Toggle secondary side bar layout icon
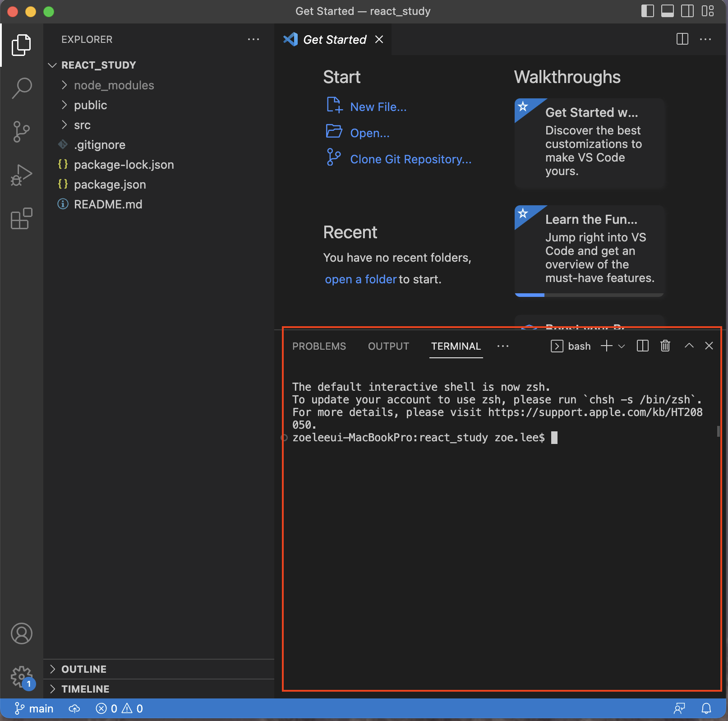Viewport: 728px width, 721px height. pos(687,11)
